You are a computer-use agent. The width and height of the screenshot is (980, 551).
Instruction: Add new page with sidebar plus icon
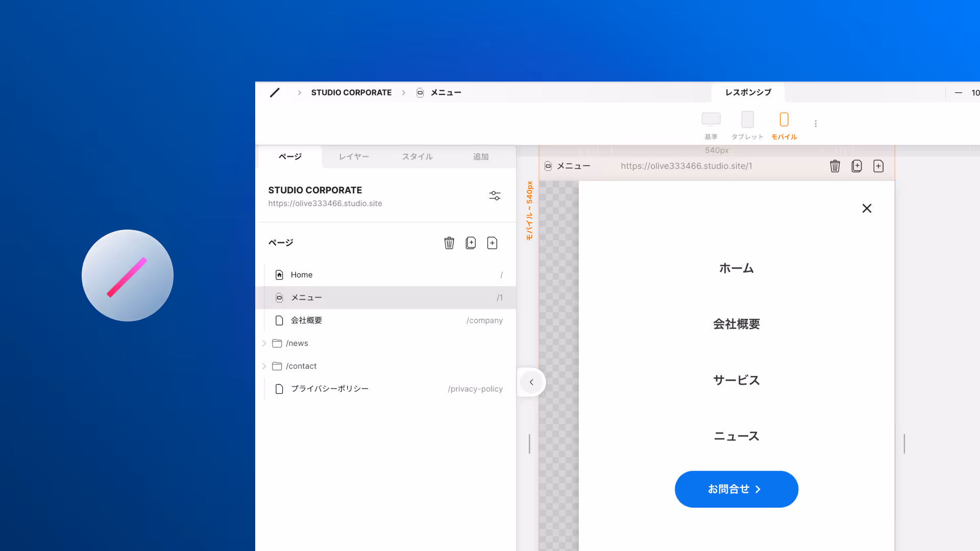tap(492, 243)
